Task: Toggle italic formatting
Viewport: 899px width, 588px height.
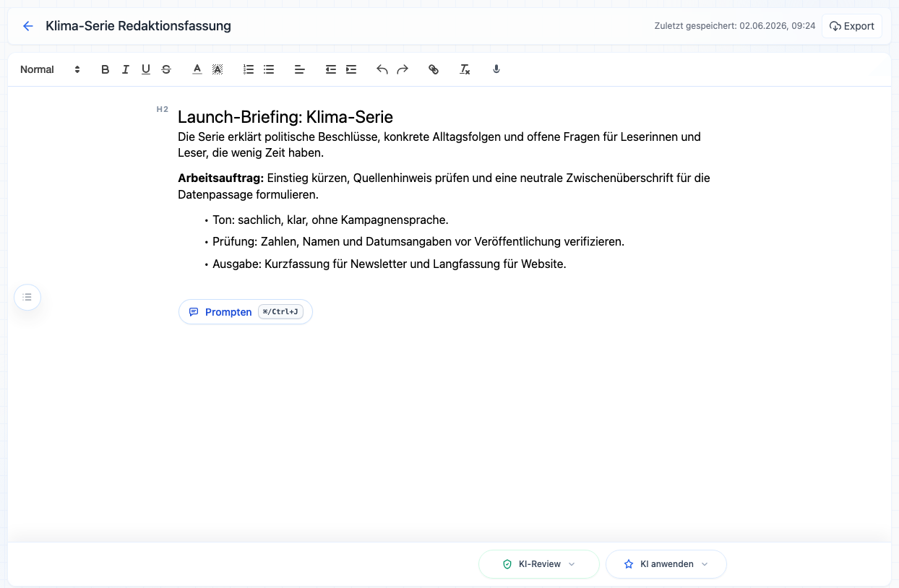Action: click(x=126, y=69)
